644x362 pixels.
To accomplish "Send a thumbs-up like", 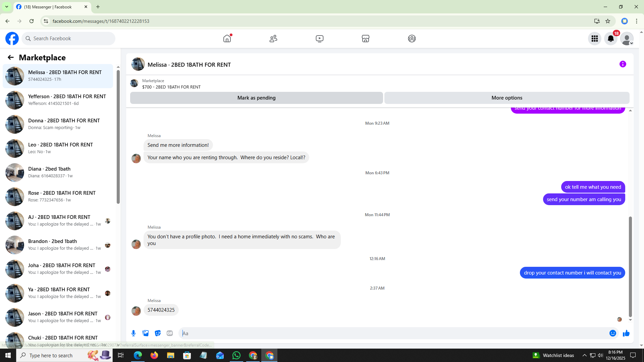I will click(626, 333).
